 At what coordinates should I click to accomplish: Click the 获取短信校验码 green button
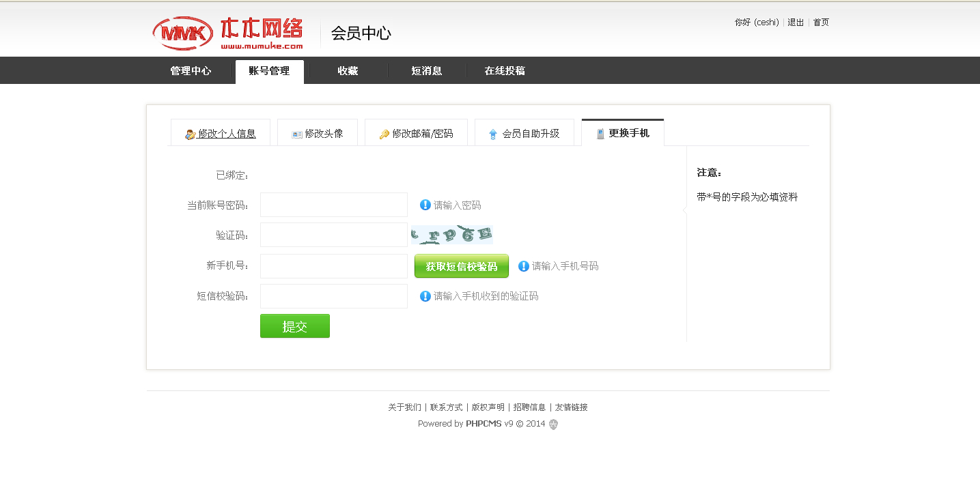tap(462, 266)
